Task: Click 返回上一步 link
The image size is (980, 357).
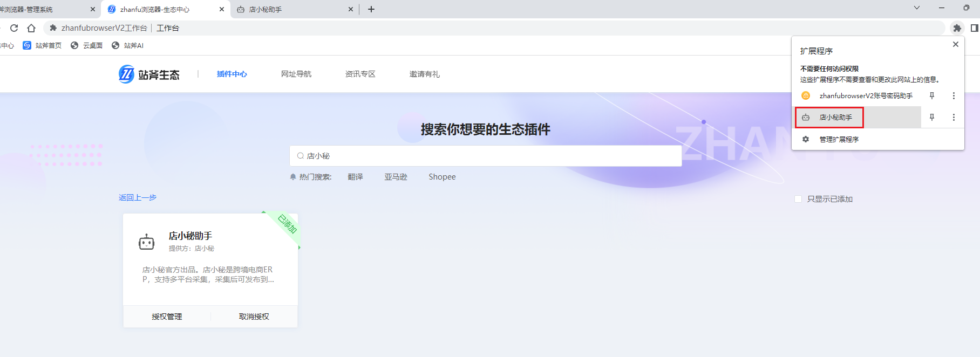Action: pos(138,197)
